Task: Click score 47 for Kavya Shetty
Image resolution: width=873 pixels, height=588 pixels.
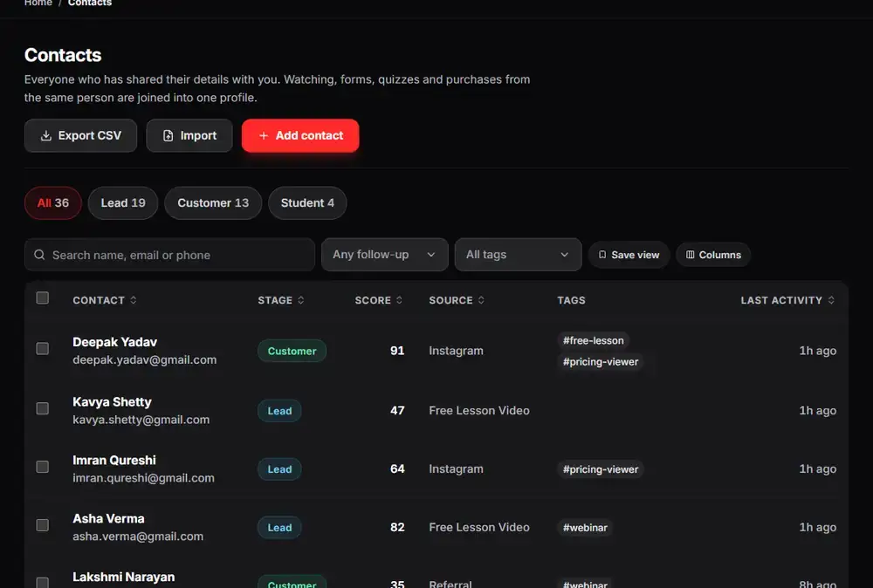Action: tap(397, 411)
